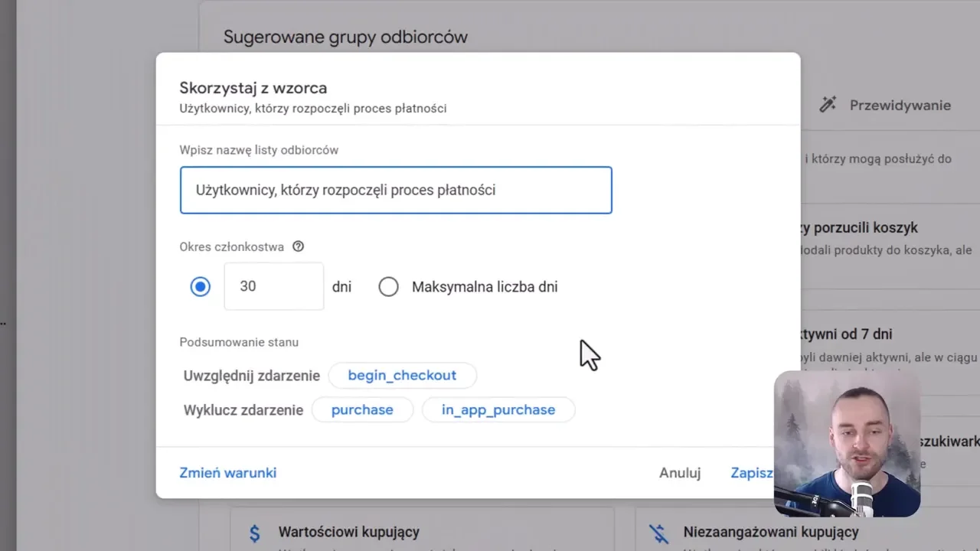Select Maksymalna liczba dni radio button
This screenshot has width=980, height=551.
point(389,287)
